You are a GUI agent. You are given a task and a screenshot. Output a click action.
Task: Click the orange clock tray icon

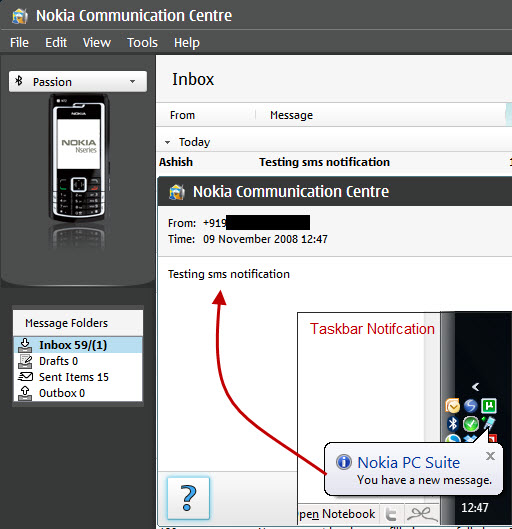pyautogui.click(x=452, y=406)
